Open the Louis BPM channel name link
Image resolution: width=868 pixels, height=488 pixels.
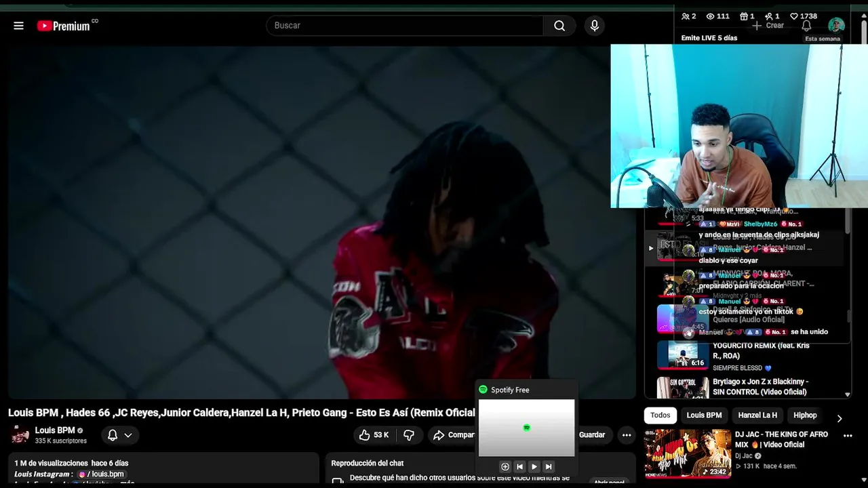point(55,430)
